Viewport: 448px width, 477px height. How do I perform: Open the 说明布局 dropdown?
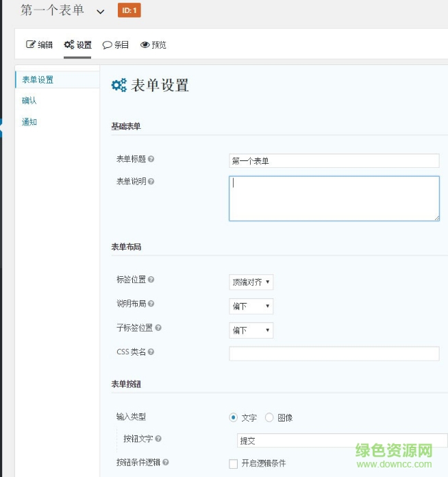coord(251,306)
